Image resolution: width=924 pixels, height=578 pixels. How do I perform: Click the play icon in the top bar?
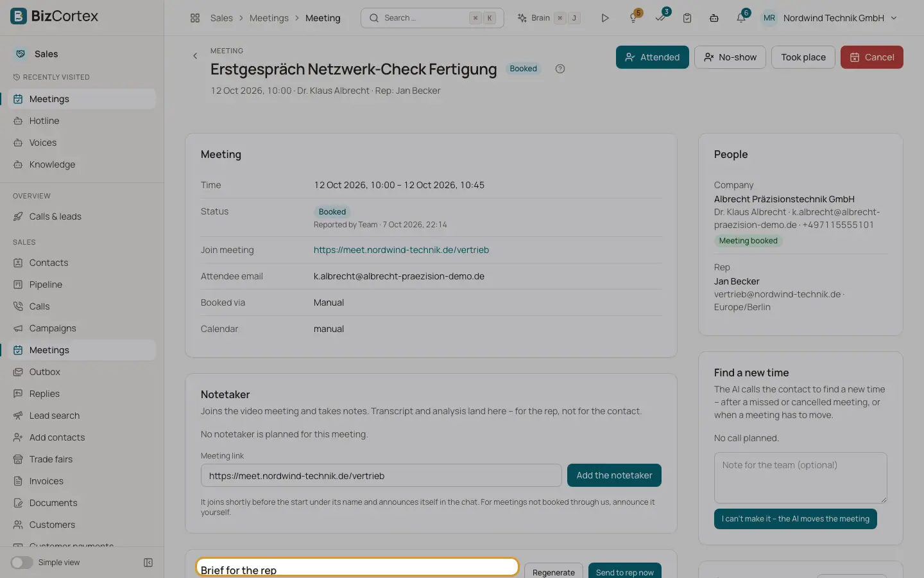click(604, 18)
